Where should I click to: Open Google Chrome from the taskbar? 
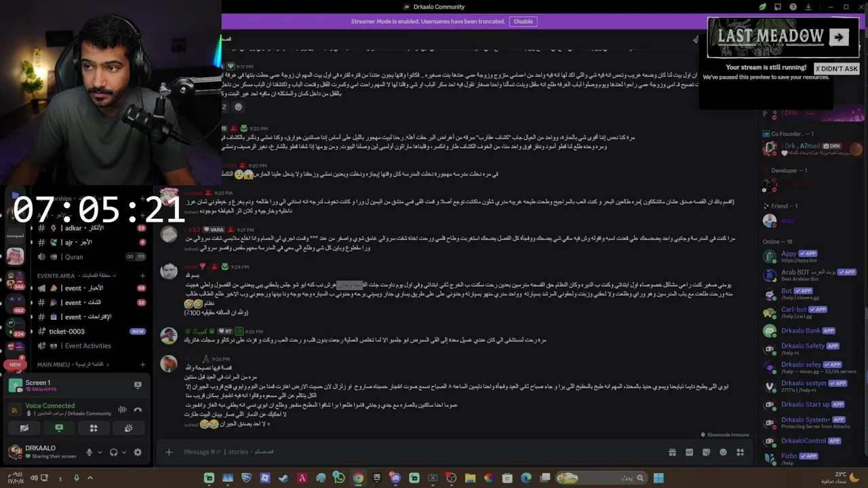pos(358,478)
